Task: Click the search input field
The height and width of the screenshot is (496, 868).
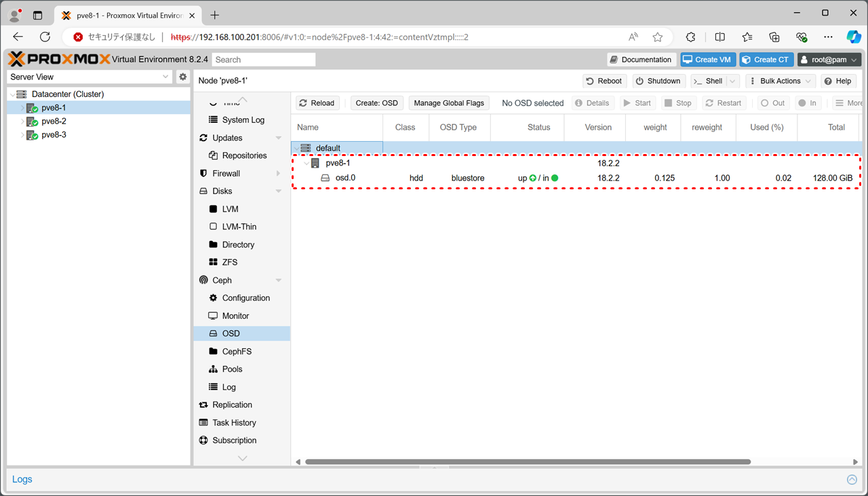Action: pos(263,60)
